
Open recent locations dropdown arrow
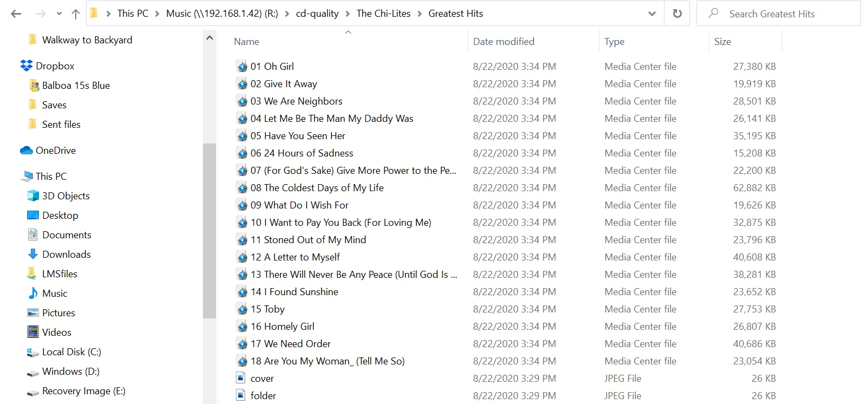coord(59,14)
